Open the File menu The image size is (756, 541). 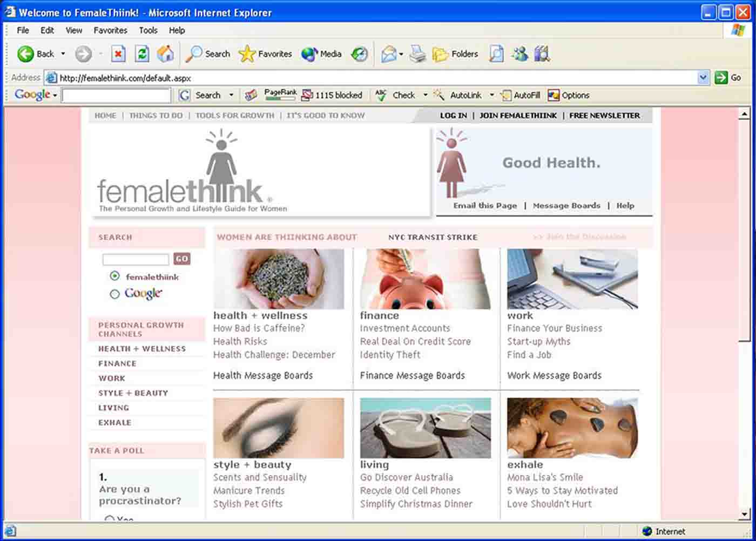tap(23, 30)
